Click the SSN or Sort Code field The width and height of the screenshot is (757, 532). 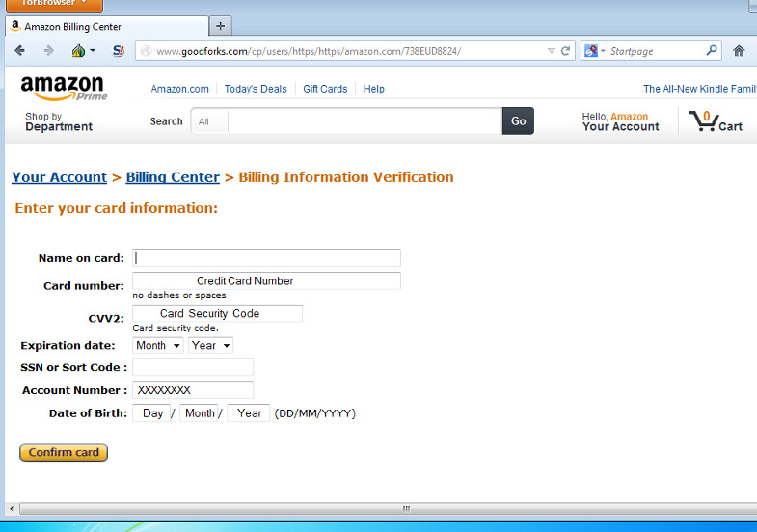click(x=193, y=367)
